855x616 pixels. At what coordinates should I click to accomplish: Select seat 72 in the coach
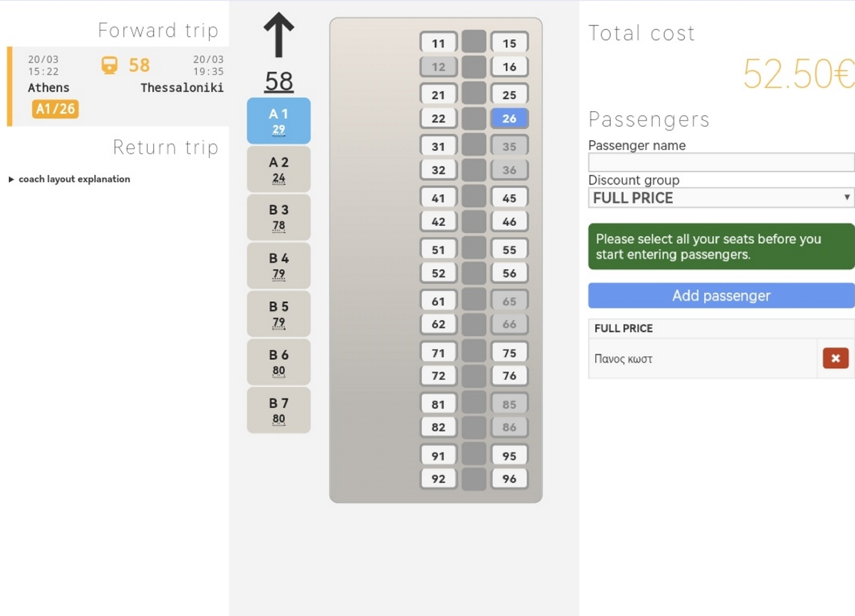pos(438,375)
